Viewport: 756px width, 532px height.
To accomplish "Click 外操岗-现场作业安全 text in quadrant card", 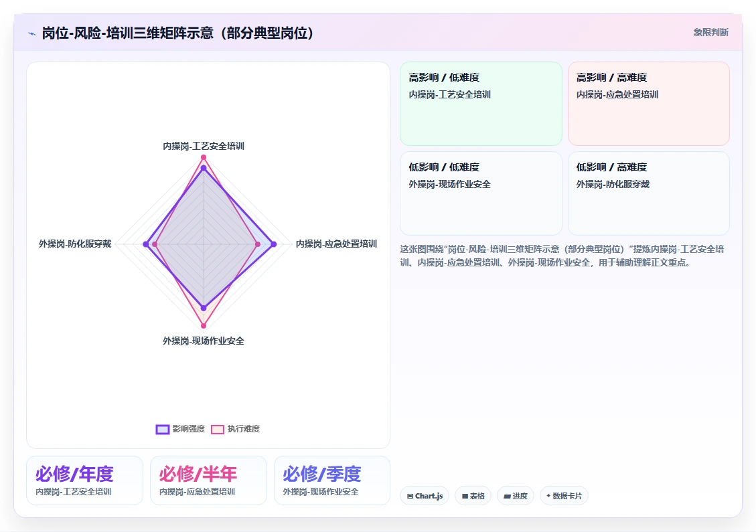I will [x=449, y=185].
